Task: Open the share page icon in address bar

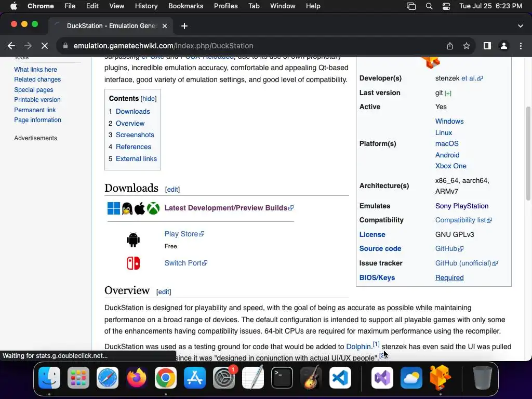Action: point(450,46)
